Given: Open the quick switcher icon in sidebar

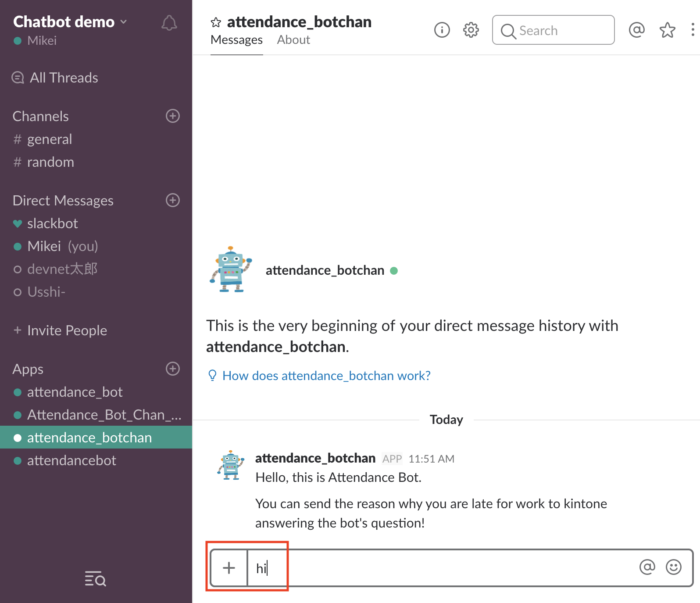Looking at the screenshot, I should (x=95, y=579).
